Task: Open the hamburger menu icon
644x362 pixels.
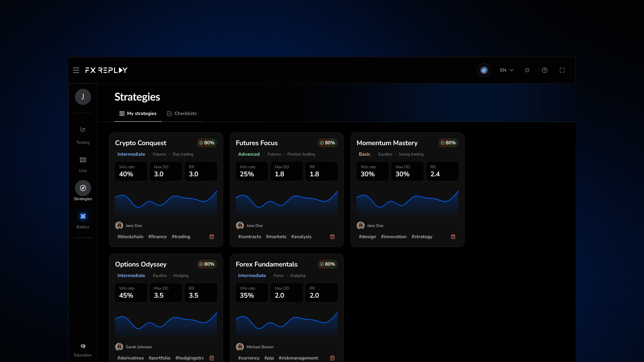Action: click(76, 70)
